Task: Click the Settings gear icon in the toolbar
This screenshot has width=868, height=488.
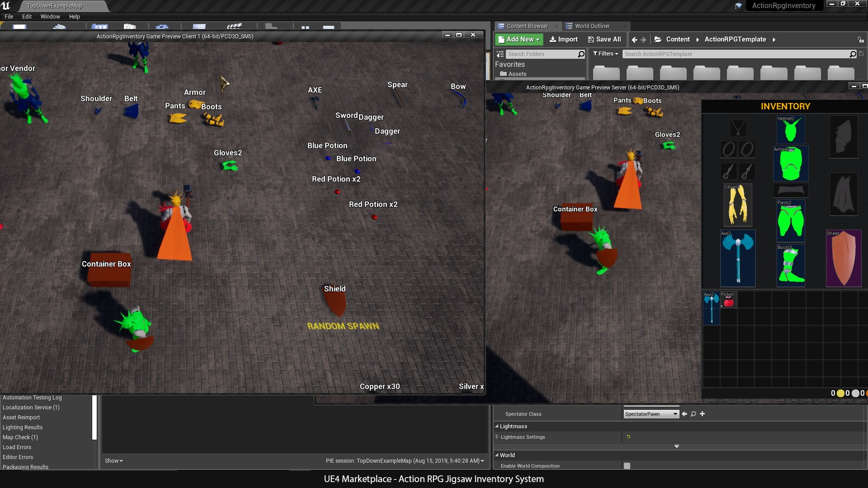Action: [163, 27]
